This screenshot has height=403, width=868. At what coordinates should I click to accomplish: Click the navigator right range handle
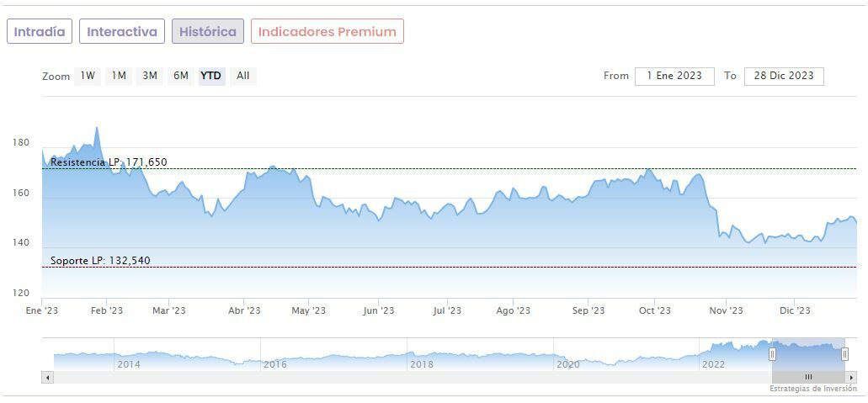tap(844, 354)
